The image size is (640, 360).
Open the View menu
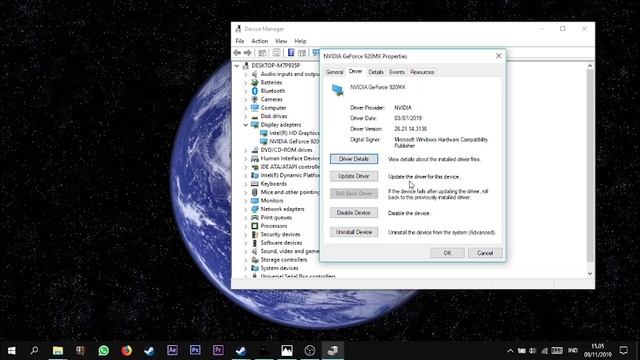(281, 41)
